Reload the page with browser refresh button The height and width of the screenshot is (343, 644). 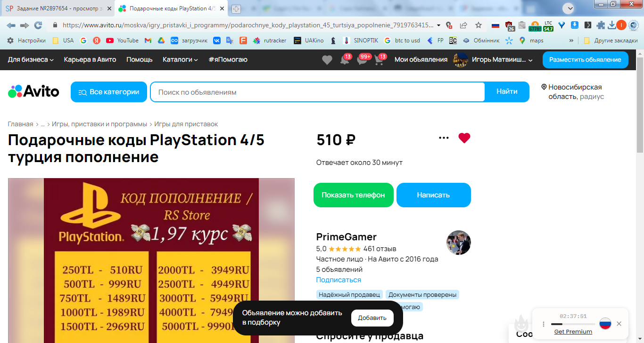pyautogui.click(x=38, y=25)
